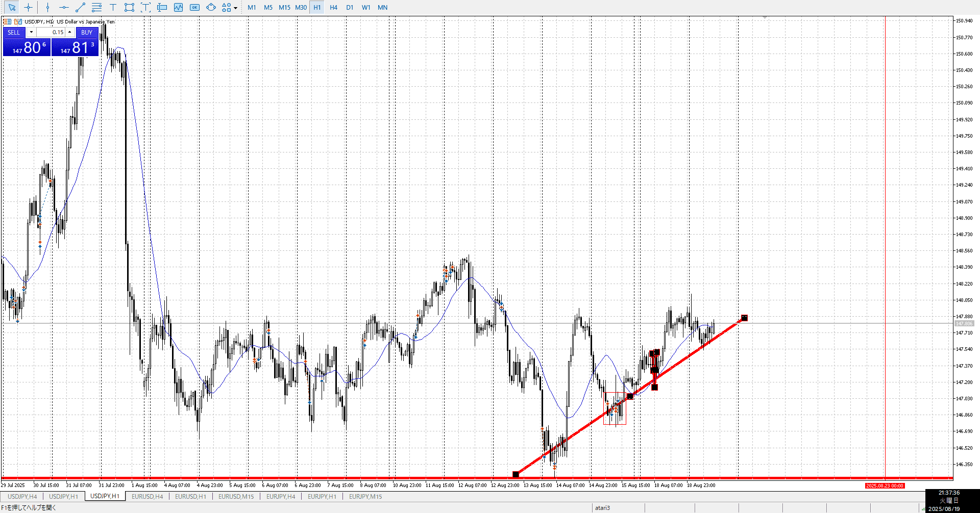
Task: Switch to the EURUSD,M15 chart tab
Action: pyautogui.click(x=236, y=496)
